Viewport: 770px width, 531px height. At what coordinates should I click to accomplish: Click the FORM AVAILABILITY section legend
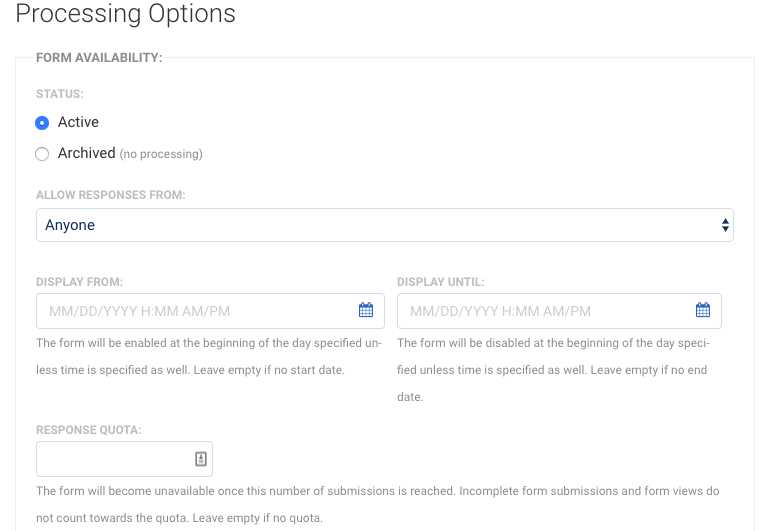99,57
